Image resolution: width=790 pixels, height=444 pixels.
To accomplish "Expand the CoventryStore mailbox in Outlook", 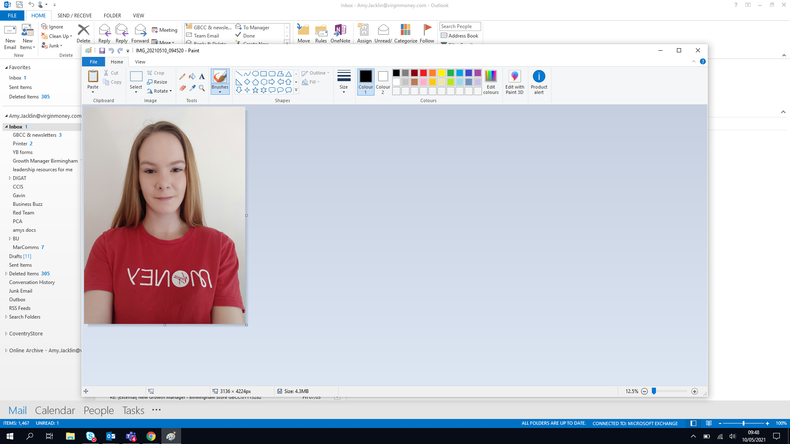I will 6,334.
